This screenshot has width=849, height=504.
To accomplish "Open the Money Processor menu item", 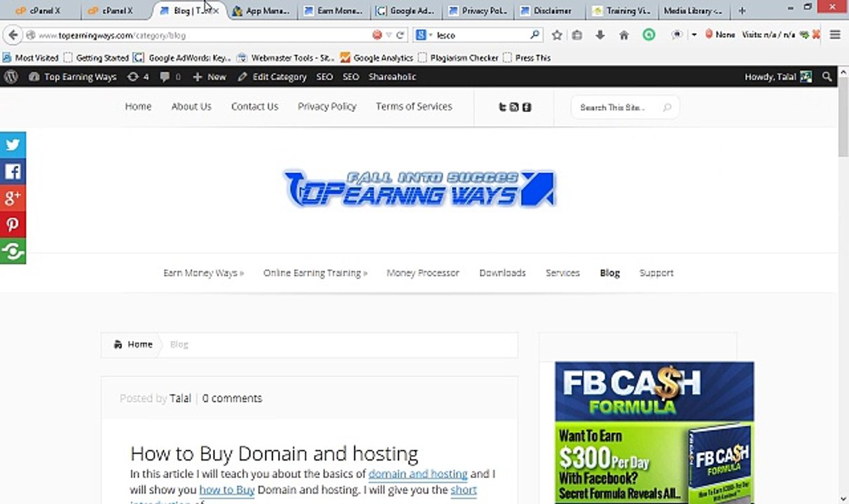I will click(423, 273).
